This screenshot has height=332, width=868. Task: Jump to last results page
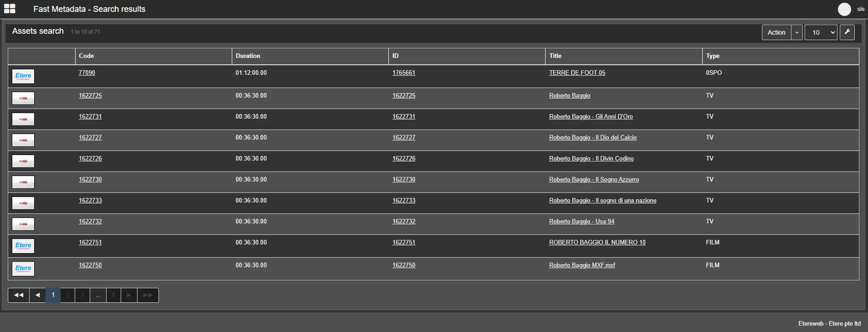(148, 295)
